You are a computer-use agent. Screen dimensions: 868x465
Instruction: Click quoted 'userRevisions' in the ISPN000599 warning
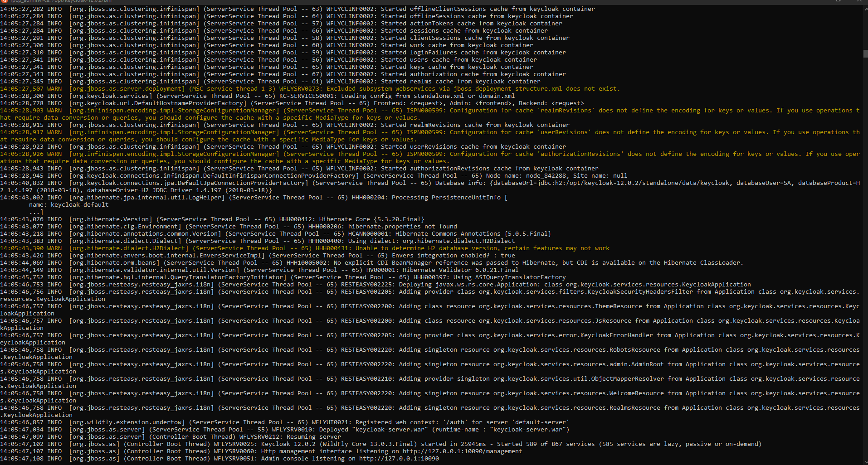tap(564, 132)
